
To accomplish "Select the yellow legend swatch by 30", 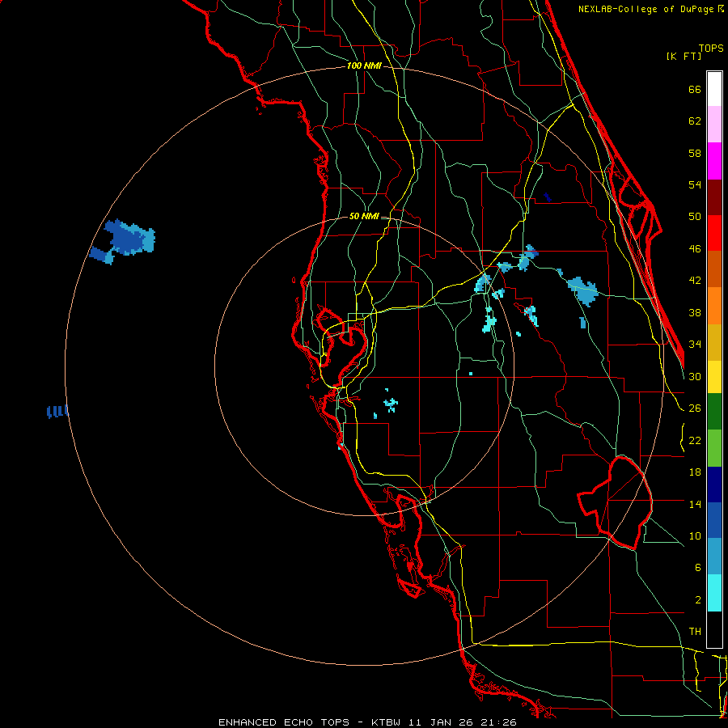I will point(714,377).
